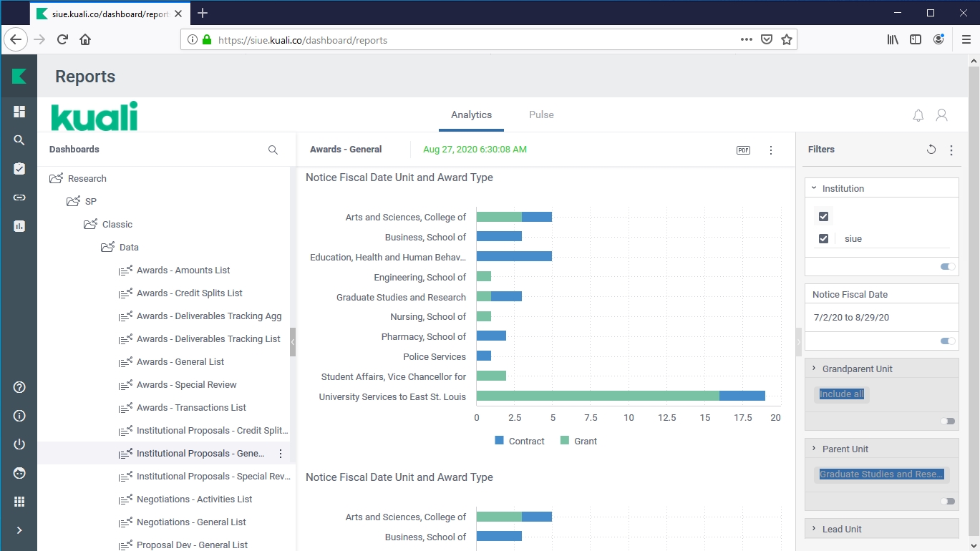Select the Analytics tab
The height and width of the screenshot is (551, 980).
471,115
